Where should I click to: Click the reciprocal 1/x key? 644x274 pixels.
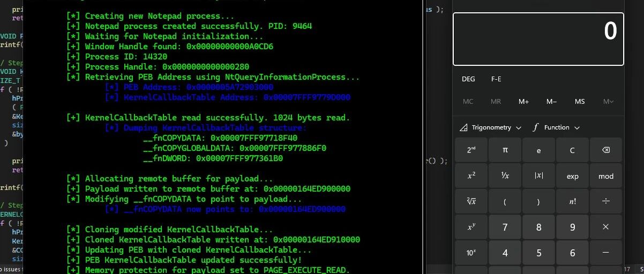tap(505, 176)
